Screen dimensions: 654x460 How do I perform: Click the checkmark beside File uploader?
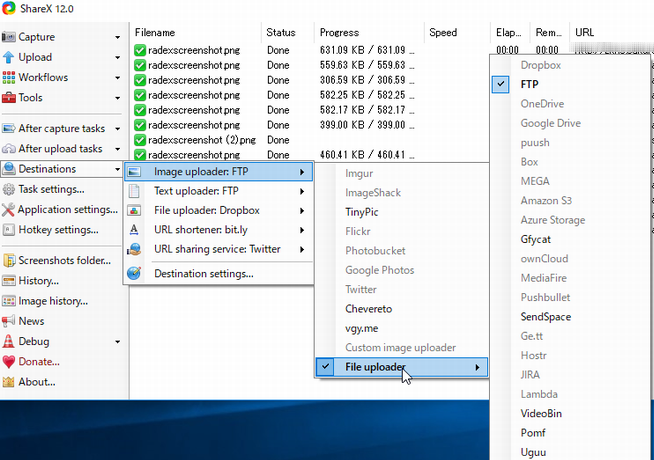[326, 367]
